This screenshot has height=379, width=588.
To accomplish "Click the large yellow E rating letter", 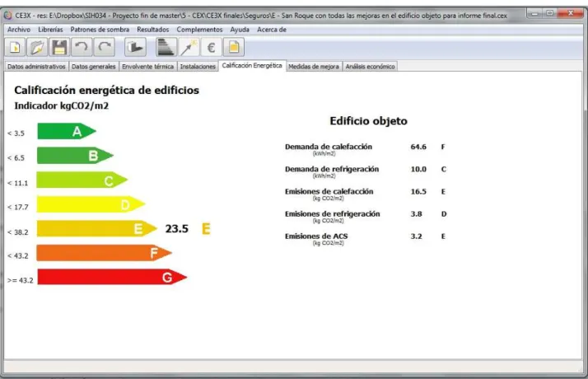I will [206, 228].
